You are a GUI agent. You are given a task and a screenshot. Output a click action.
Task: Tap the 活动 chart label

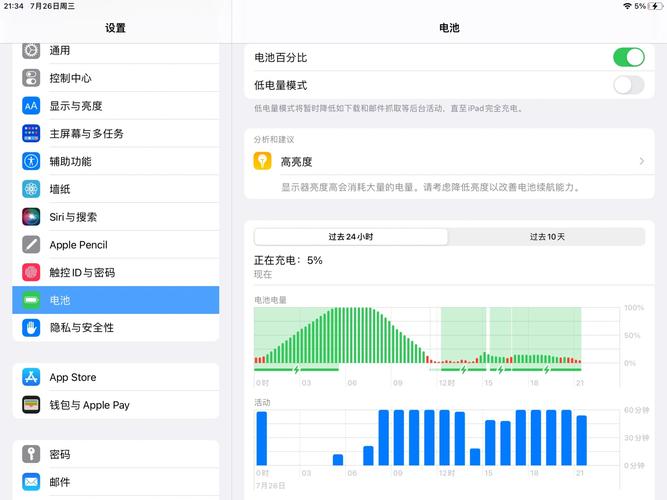pyautogui.click(x=262, y=402)
